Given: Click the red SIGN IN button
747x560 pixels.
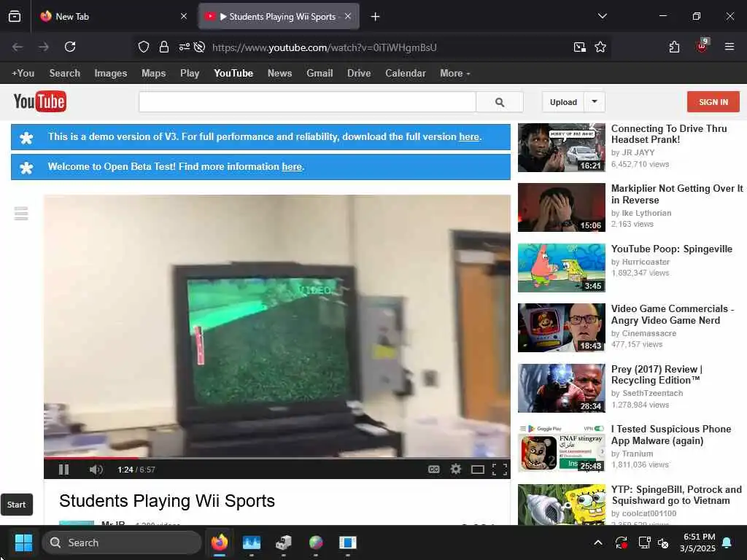Looking at the screenshot, I should (713, 102).
